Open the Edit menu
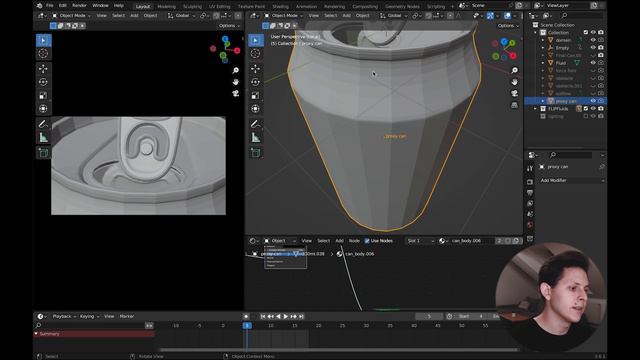Viewport: 640px width, 360px height. [x=62, y=6]
